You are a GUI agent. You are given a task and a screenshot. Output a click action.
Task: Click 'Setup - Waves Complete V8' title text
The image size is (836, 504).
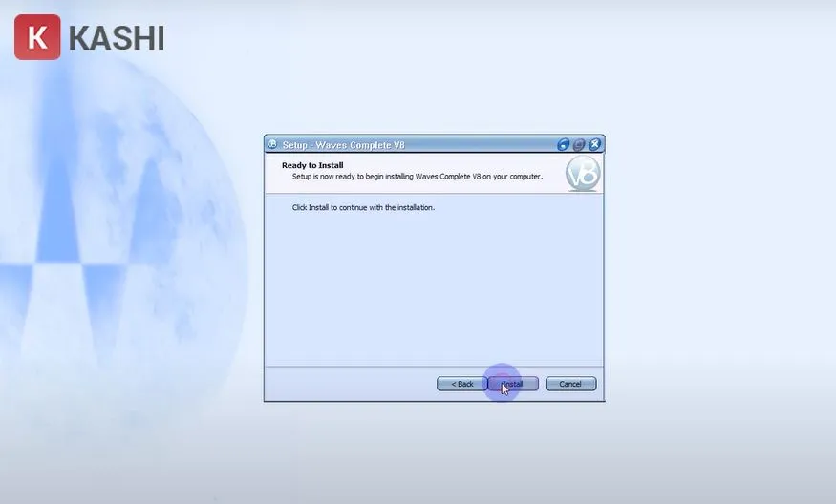[x=343, y=145]
